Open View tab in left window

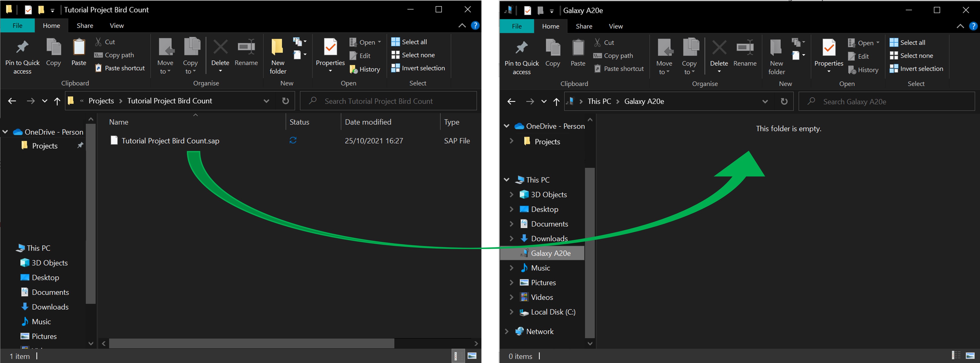117,25
